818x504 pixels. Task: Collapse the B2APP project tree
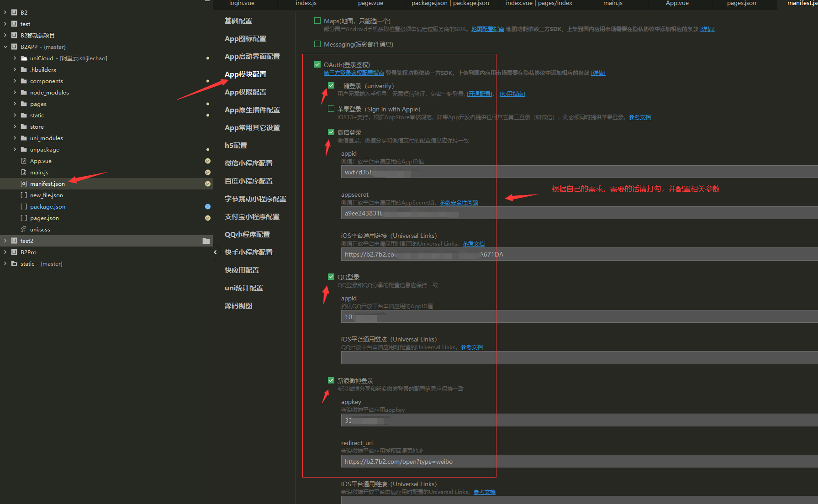click(x=5, y=47)
